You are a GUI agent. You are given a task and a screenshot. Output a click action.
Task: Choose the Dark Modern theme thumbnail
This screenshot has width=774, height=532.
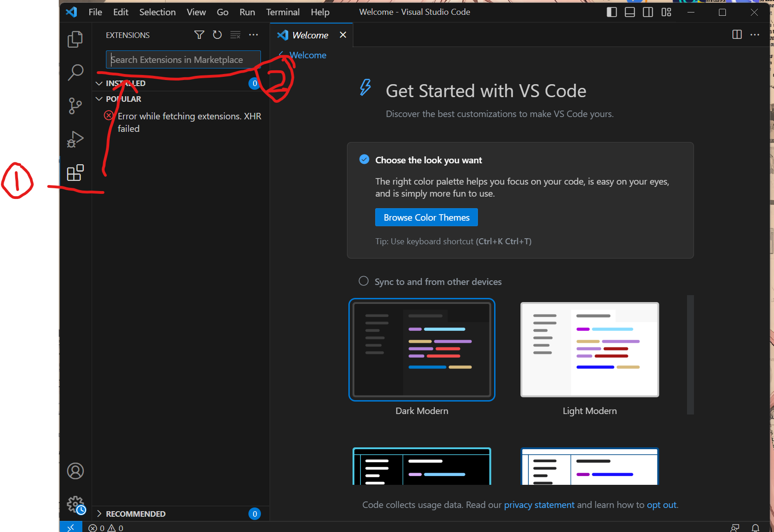point(422,350)
